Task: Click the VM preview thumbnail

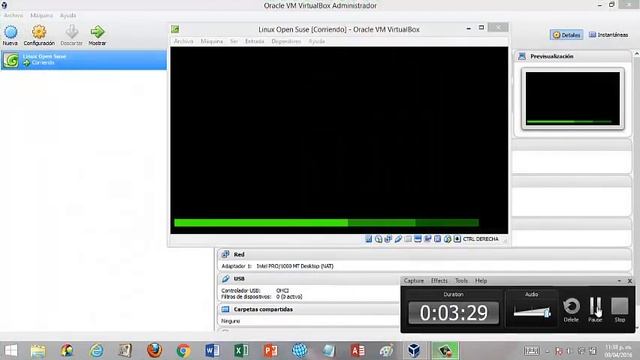Action: coord(573,99)
